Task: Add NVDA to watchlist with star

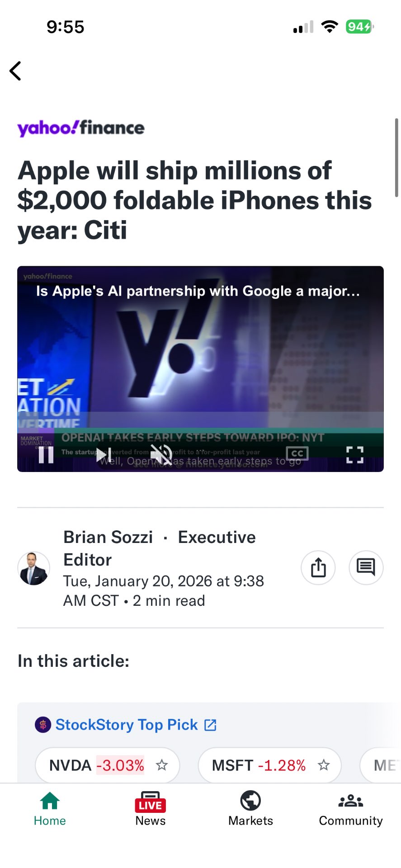Action: 161,765
